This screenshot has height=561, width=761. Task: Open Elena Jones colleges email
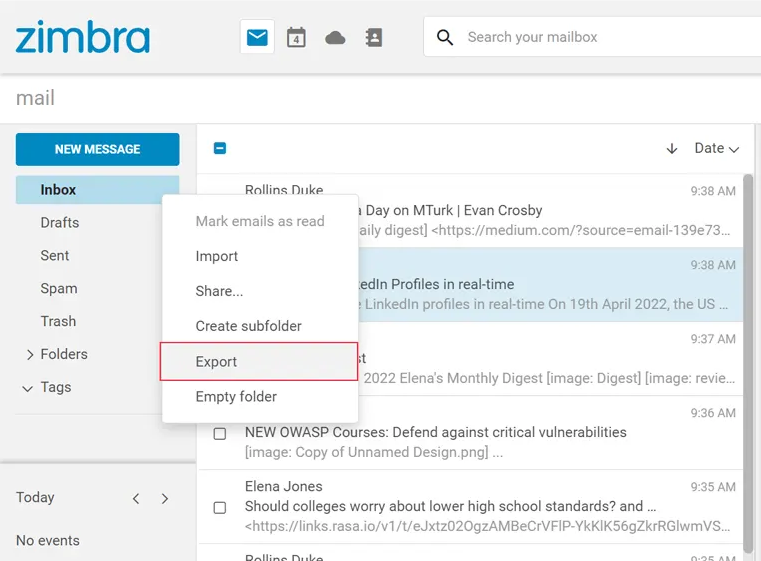(x=470, y=506)
